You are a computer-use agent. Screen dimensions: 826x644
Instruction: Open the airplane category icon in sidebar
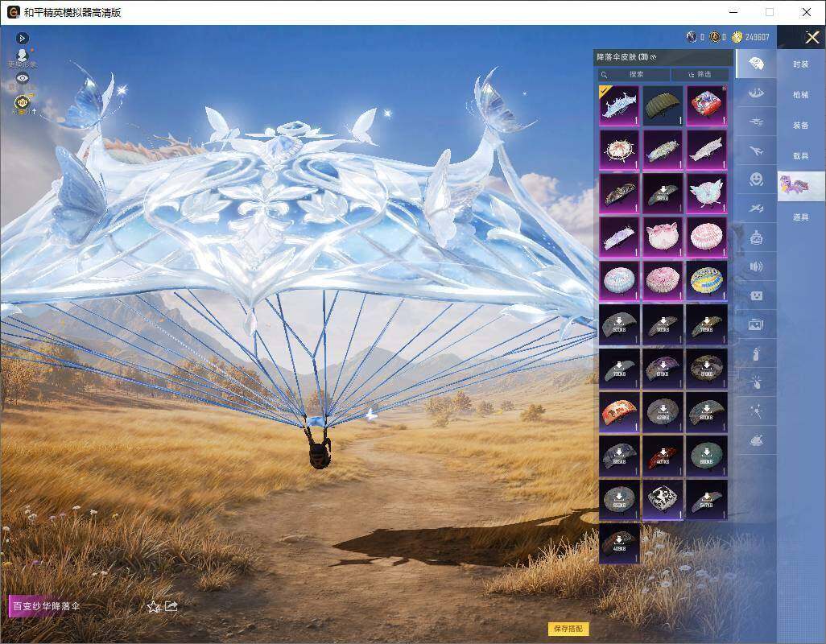756,151
